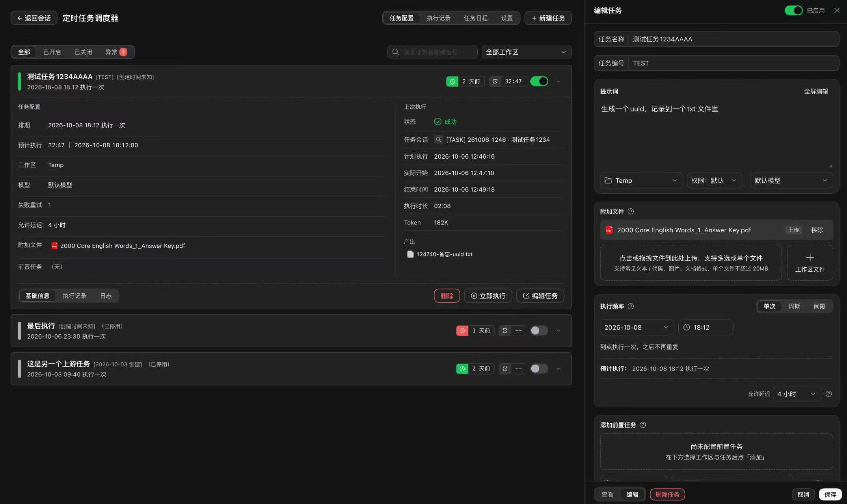Switch to 任务日程 tab
Screen dimensions: 847x504
point(476,18)
